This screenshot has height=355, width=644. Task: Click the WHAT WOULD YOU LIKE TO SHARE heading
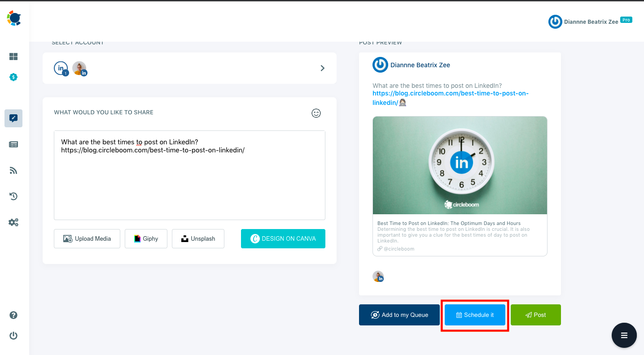click(104, 113)
